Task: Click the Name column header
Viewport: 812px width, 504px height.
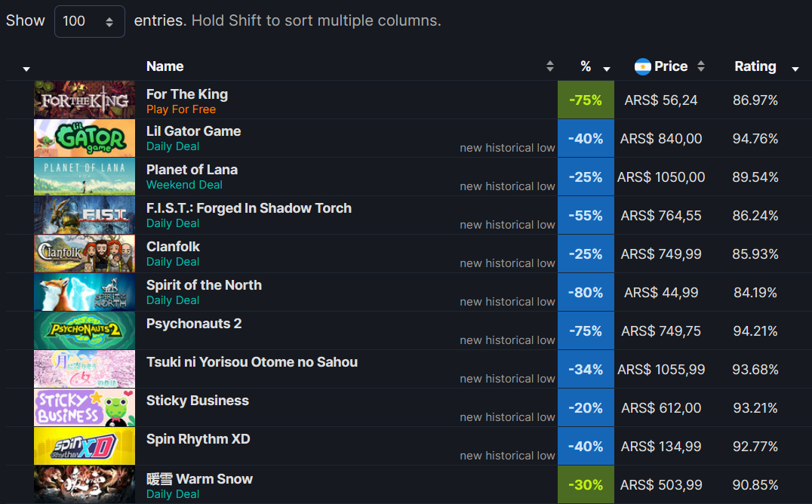Action: 165,66
